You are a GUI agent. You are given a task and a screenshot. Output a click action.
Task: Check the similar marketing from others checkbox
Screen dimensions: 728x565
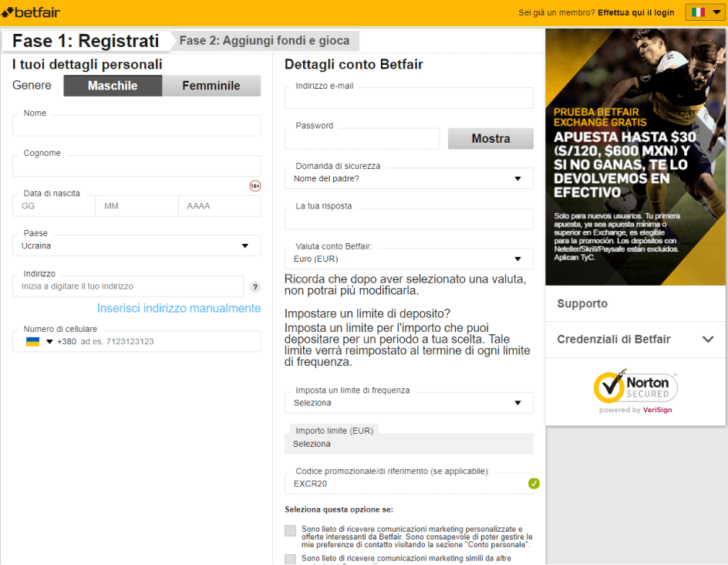[x=290, y=559]
